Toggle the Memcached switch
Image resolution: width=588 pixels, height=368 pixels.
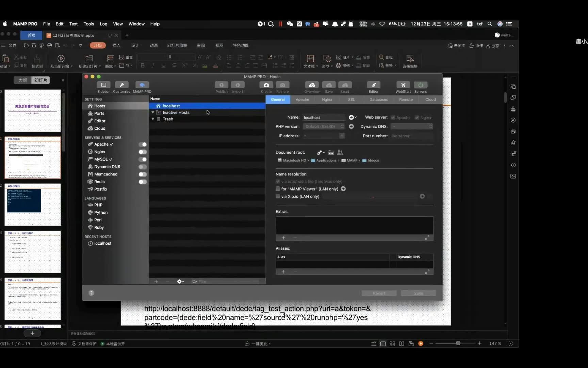coord(143,174)
